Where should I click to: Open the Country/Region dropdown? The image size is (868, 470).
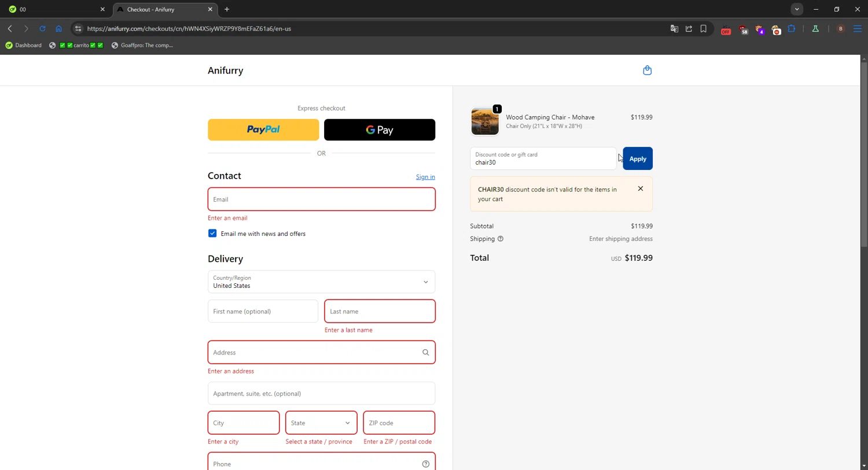(x=321, y=282)
